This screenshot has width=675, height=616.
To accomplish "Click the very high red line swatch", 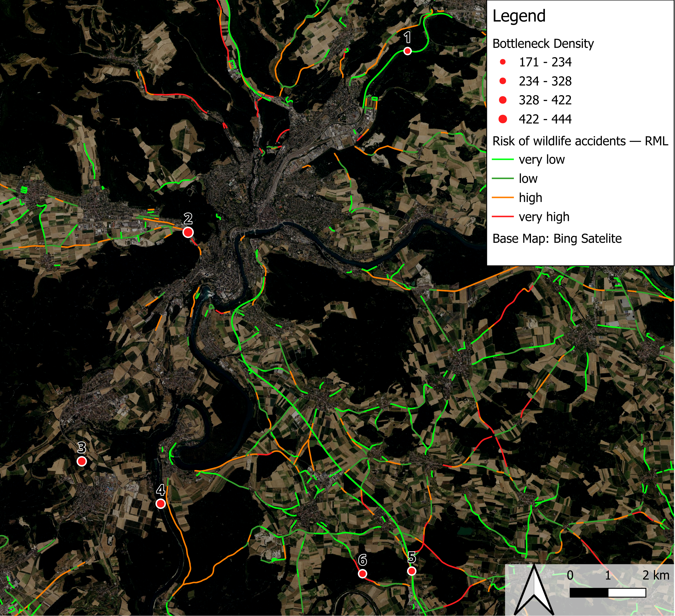I will pyautogui.click(x=503, y=217).
